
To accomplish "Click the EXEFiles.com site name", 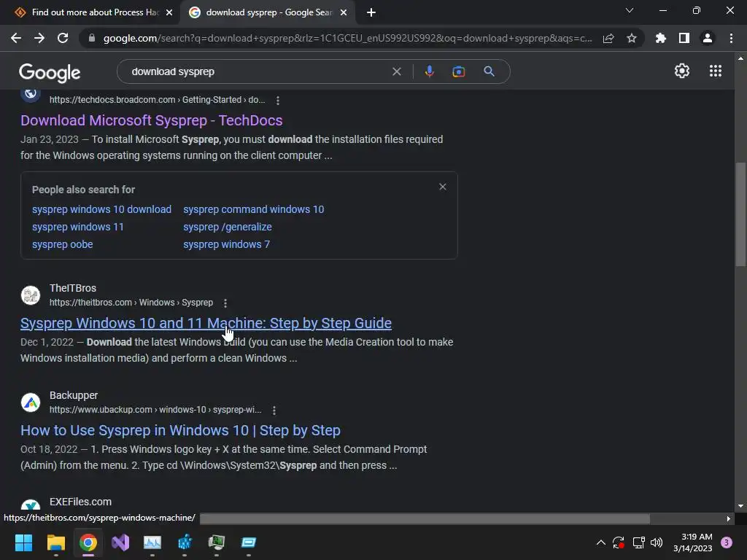I will coord(80,502).
